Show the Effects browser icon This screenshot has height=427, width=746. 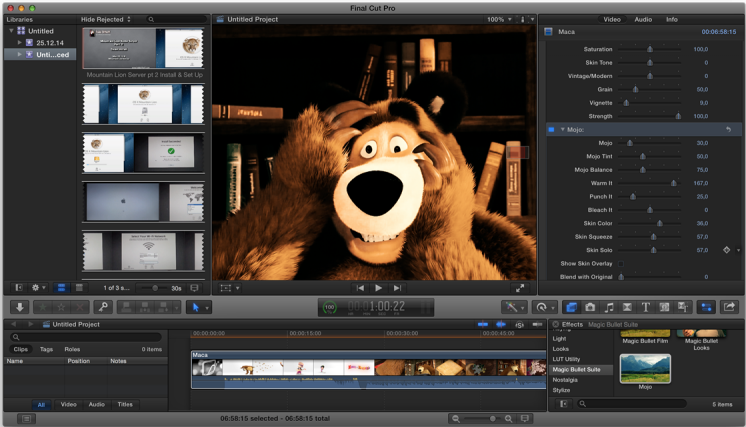(x=571, y=307)
